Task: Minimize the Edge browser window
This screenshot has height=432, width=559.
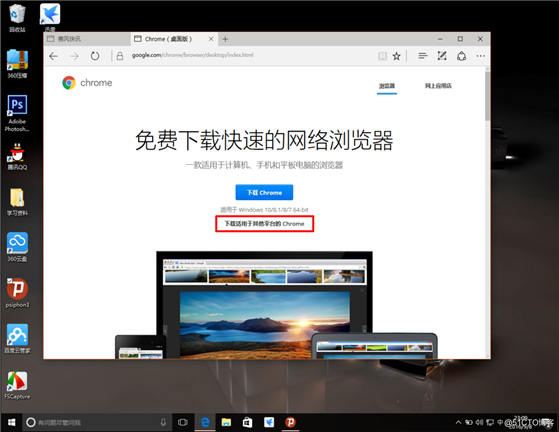Action: 440,39
